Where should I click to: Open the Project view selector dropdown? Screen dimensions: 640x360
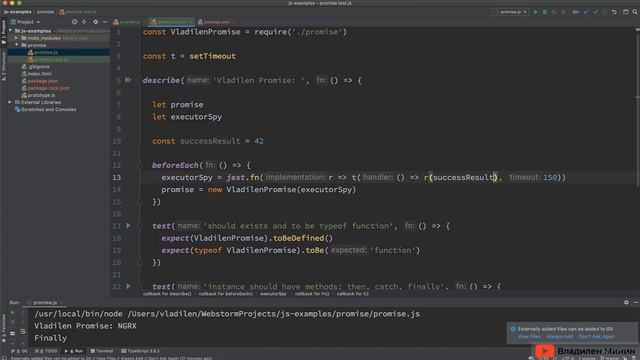pyautogui.click(x=25, y=22)
